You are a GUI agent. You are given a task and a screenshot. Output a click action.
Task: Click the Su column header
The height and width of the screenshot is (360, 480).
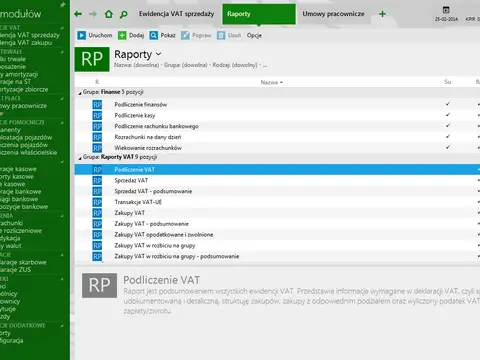tap(448, 82)
